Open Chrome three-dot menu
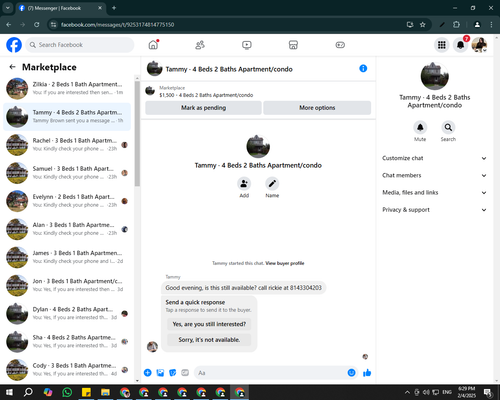Screen dimensions: 500x400 pyautogui.click(x=491, y=25)
